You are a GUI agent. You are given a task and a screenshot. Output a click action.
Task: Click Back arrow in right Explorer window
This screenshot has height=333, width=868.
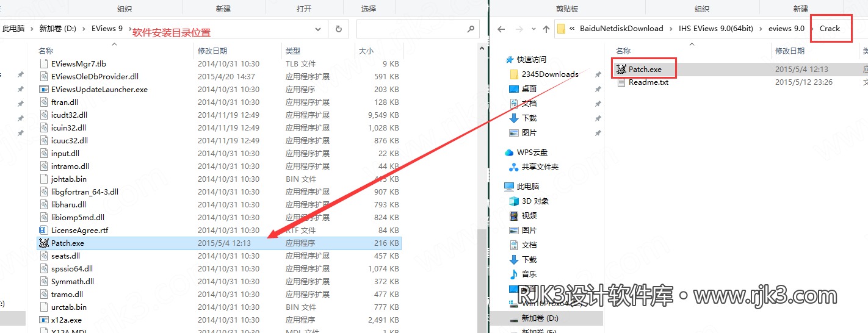(501, 29)
